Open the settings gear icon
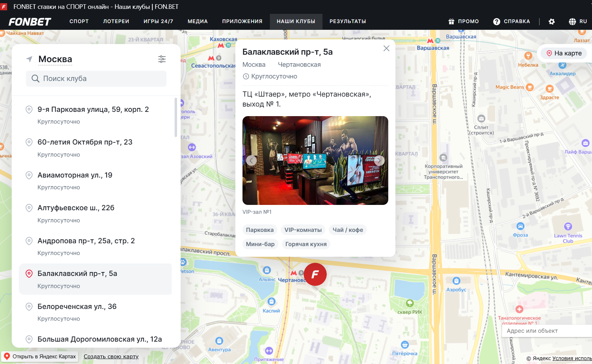The width and height of the screenshot is (592, 364). pyautogui.click(x=551, y=22)
